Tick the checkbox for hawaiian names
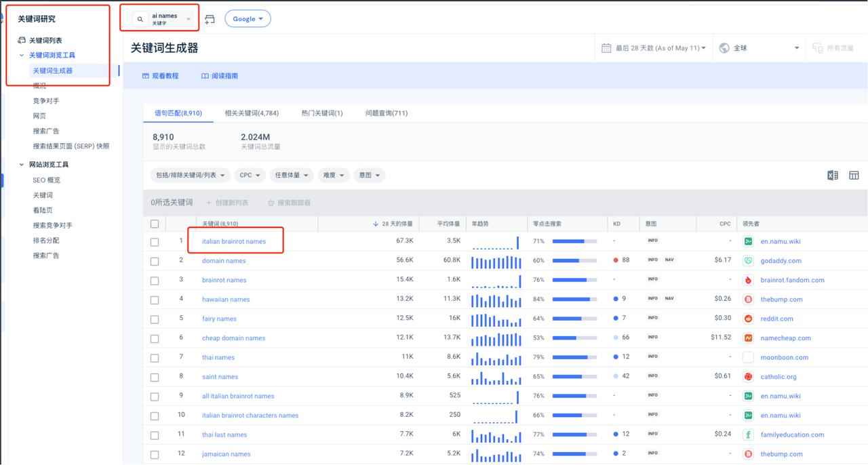The width and height of the screenshot is (868, 465). click(155, 300)
